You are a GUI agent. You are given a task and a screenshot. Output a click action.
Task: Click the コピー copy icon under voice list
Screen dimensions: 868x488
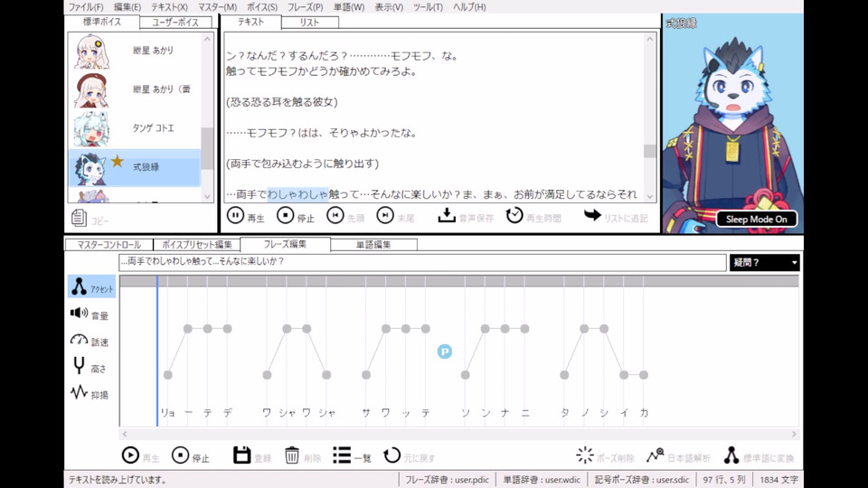pyautogui.click(x=79, y=218)
